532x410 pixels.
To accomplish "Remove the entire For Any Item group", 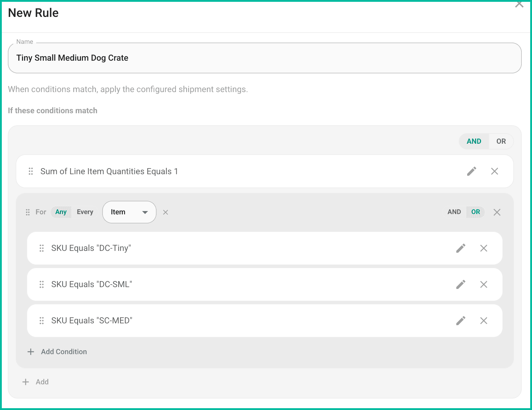I will pyautogui.click(x=497, y=212).
